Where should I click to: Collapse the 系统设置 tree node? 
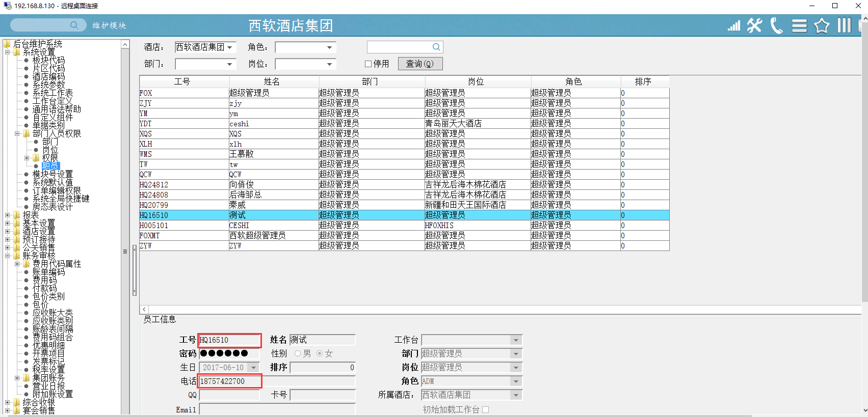(x=7, y=52)
